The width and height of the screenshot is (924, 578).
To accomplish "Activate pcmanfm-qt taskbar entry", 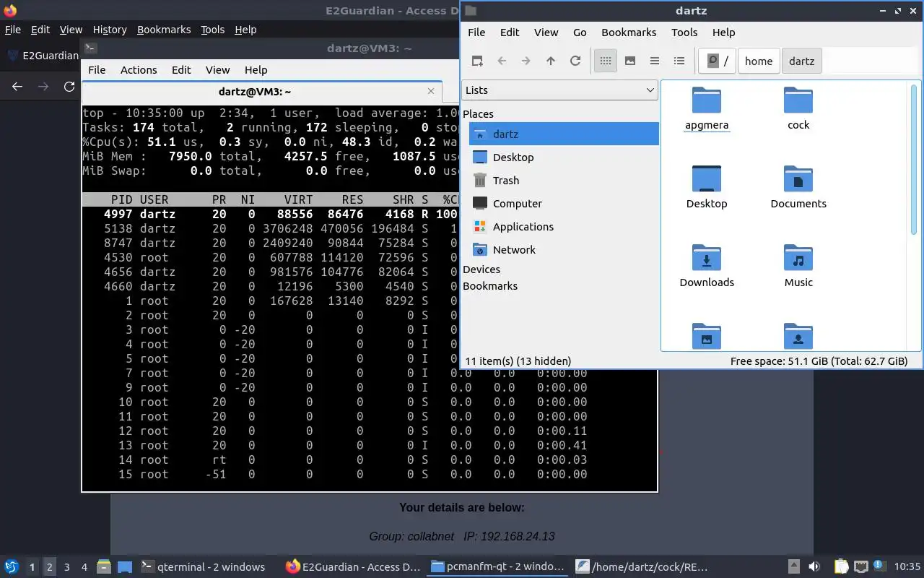I will (x=498, y=567).
